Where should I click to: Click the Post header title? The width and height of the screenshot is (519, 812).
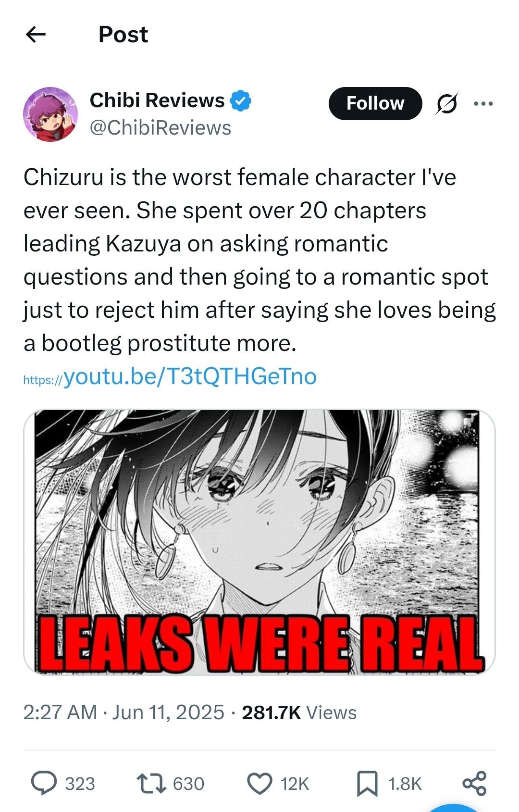click(x=124, y=35)
